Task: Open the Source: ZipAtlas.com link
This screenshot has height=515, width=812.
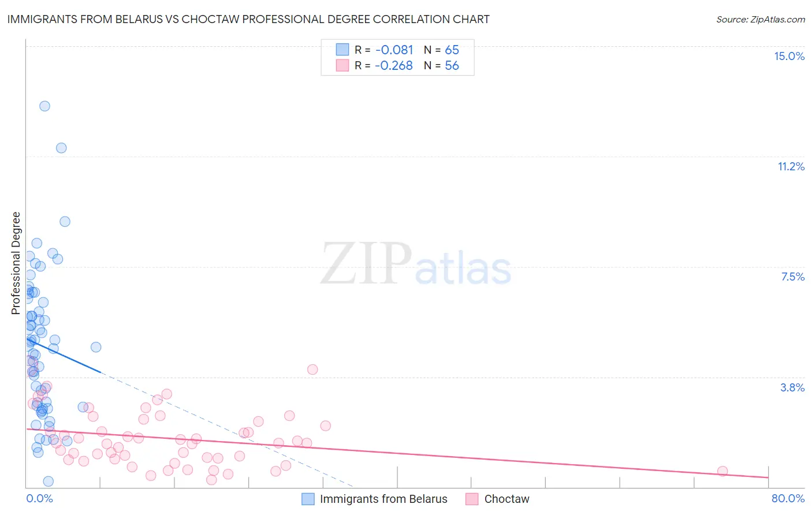Action: [761, 19]
